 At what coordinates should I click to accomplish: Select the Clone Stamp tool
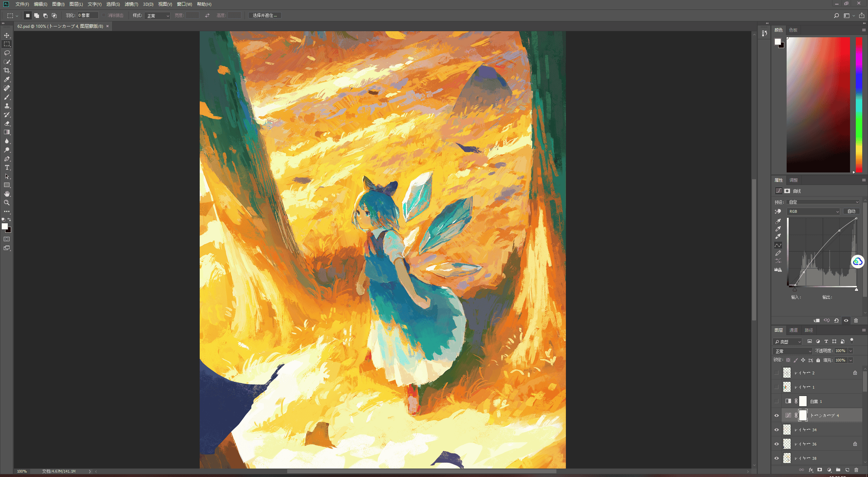(7, 106)
